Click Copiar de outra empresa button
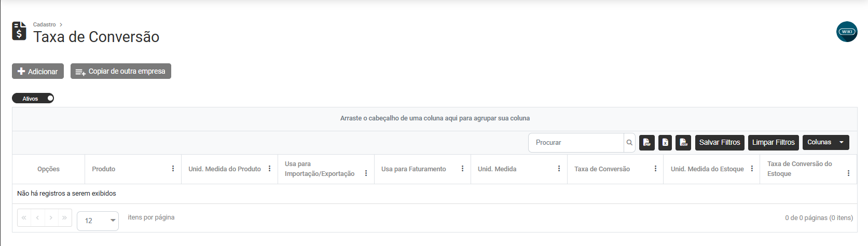This screenshot has width=868, height=246. coord(121,71)
